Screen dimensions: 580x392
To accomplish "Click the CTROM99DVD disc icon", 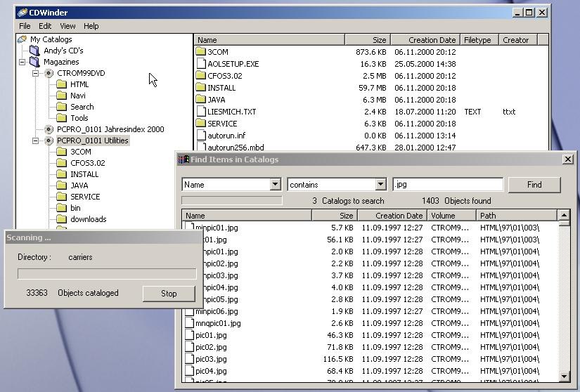I will click(x=49, y=73).
